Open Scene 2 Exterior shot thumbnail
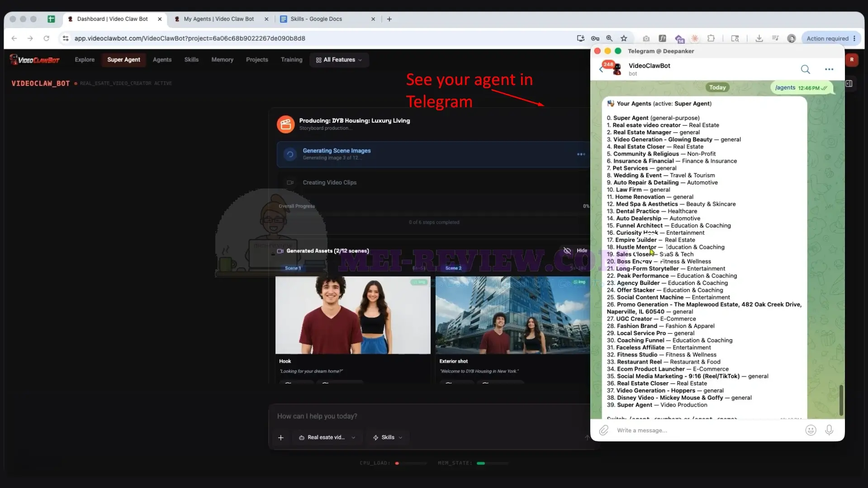 click(512, 315)
